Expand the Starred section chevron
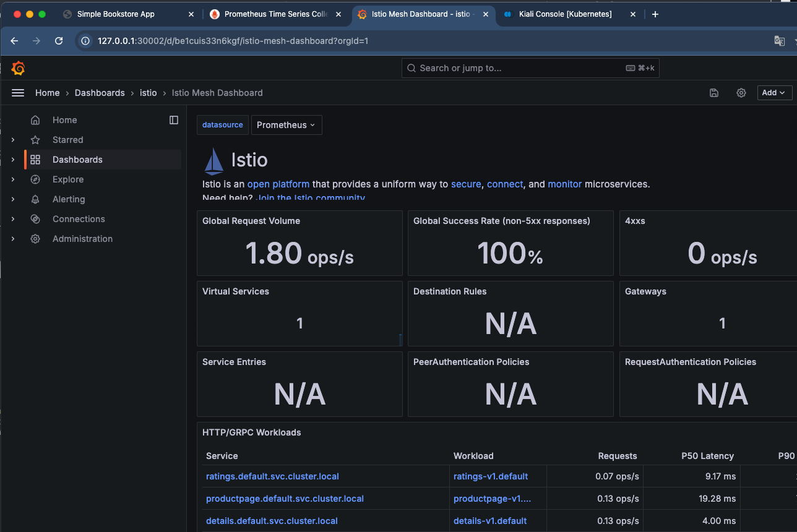 (13, 140)
